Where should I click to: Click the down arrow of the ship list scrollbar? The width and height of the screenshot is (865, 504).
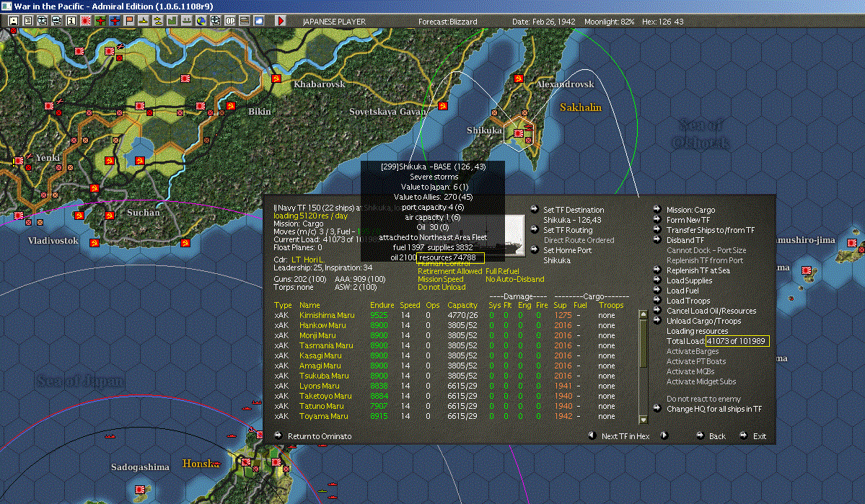643,419
